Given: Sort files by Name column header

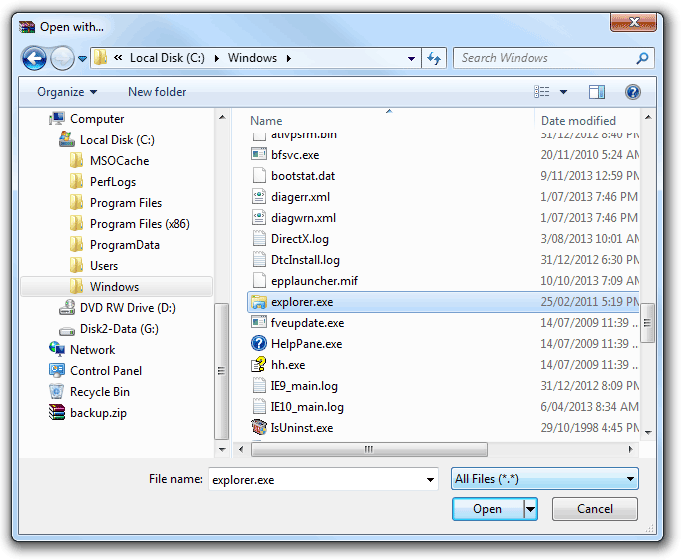Looking at the screenshot, I should click(266, 120).
